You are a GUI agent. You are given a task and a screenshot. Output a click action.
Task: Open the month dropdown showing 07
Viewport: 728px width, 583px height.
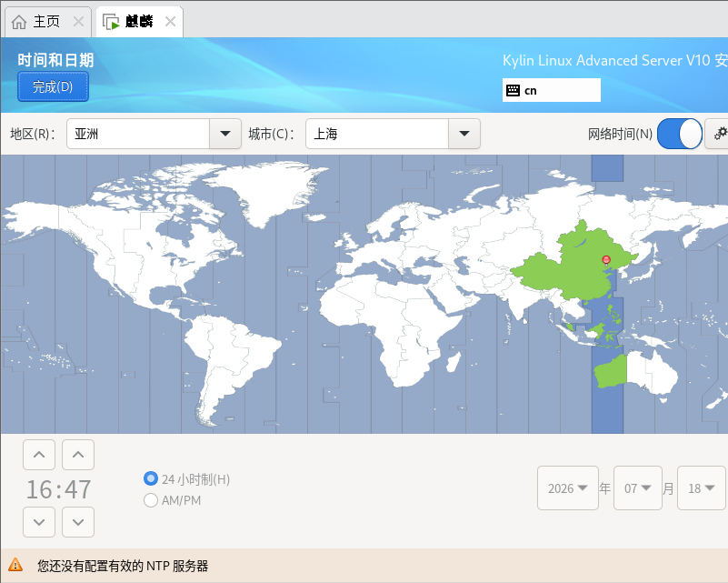click(638, 488)
